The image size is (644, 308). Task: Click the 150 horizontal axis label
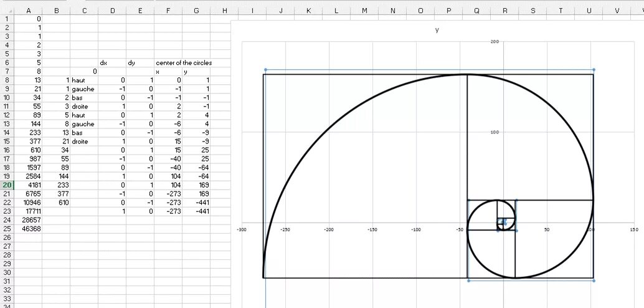(634, 230)
